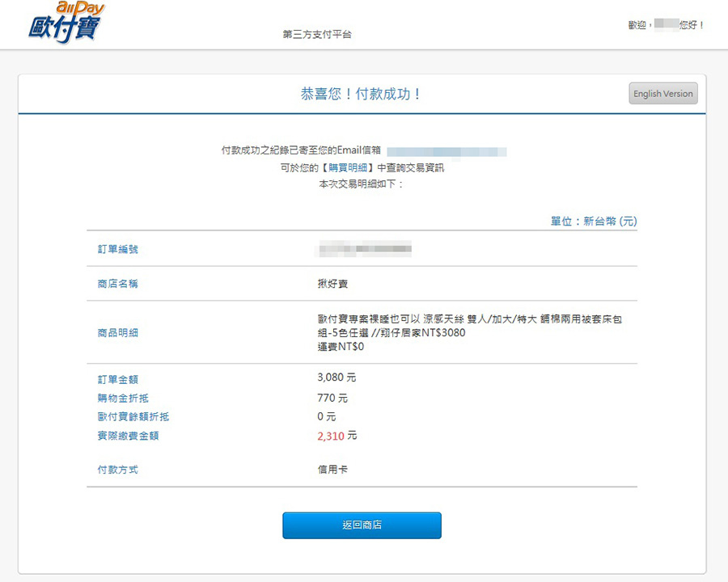
Task: Click the order amount 3,080 元
Action: pos(336,377)
